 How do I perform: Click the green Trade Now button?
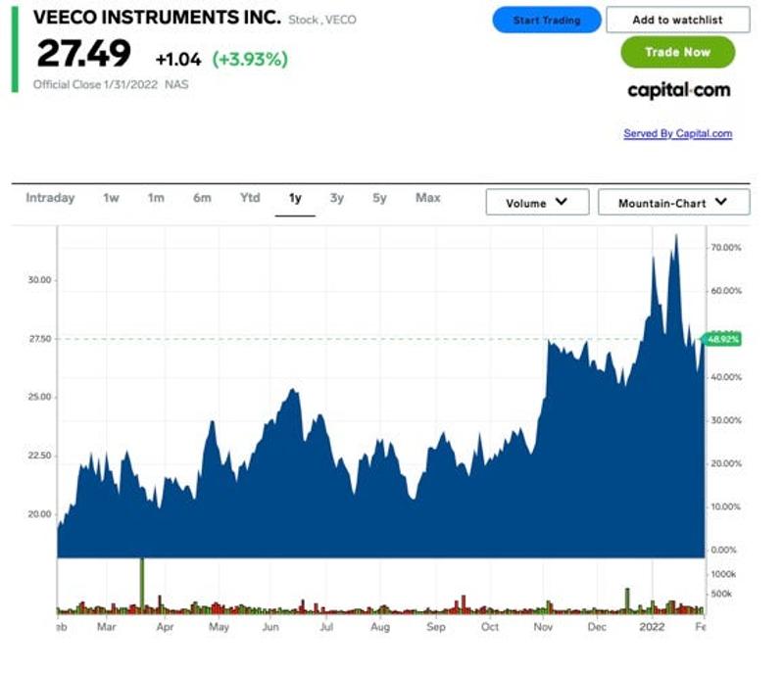(677, 52)
